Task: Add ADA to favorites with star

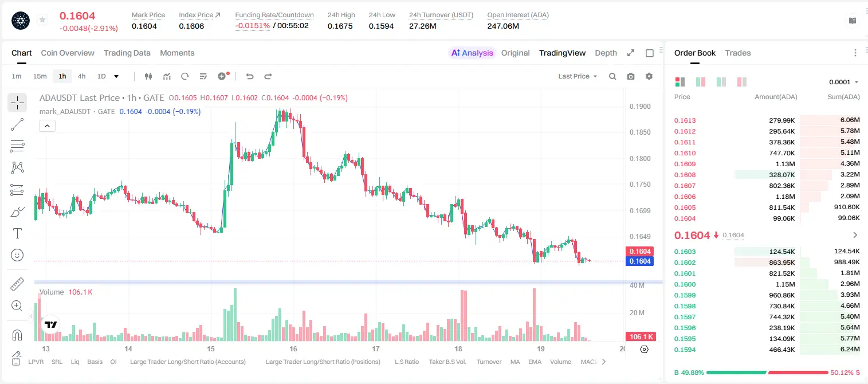Action: (42, 20)
